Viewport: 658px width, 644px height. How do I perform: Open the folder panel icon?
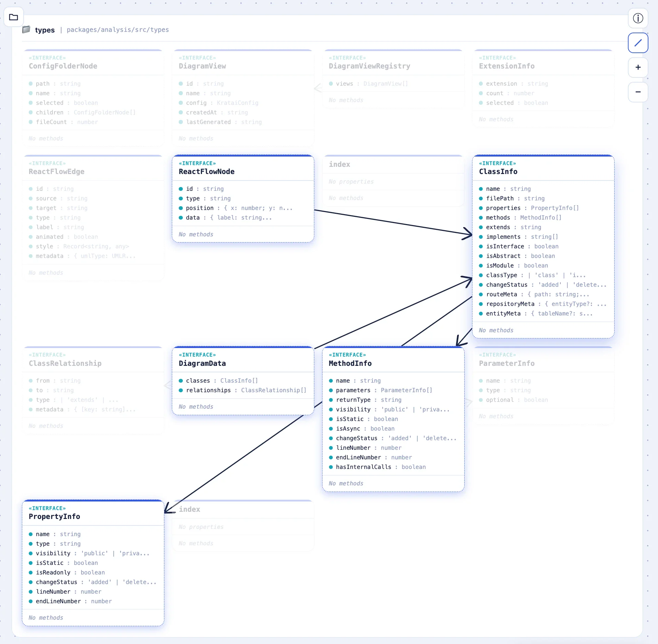pyautogui.click(x=14, y=17)
